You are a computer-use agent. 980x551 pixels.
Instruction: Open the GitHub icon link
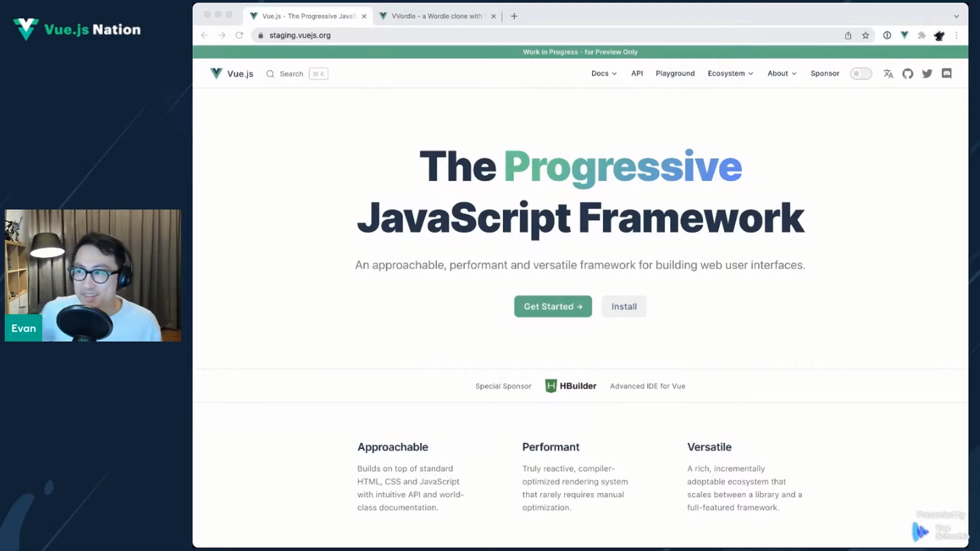pyautogui.click(x=908, y=74)
